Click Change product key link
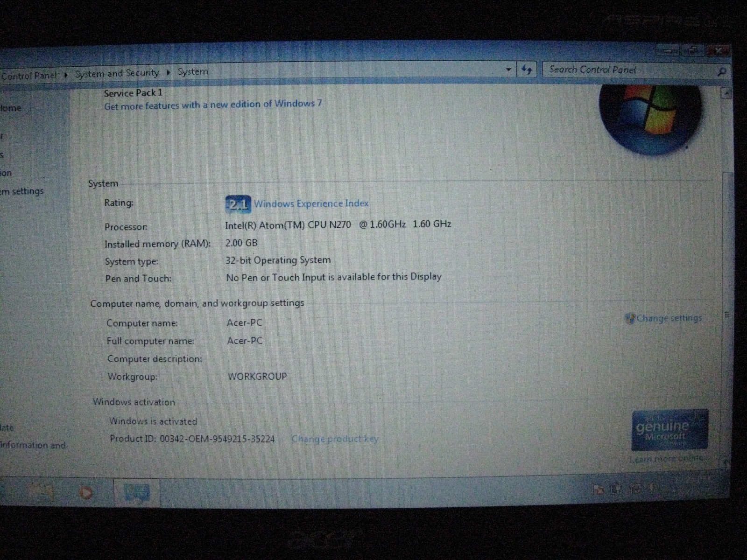This screenshot has width=747, height=560. tap(335, 439)
